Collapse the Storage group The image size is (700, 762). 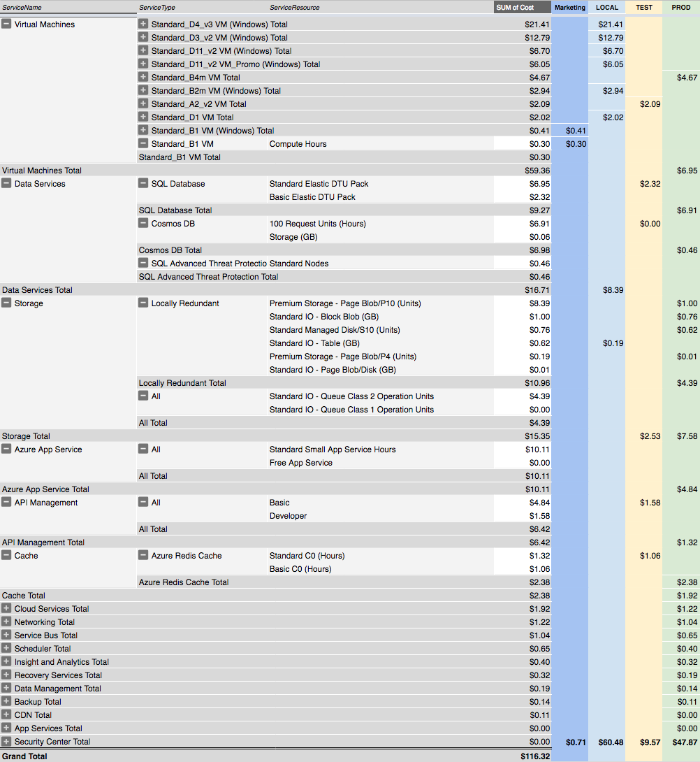click(x=6, y=303)
